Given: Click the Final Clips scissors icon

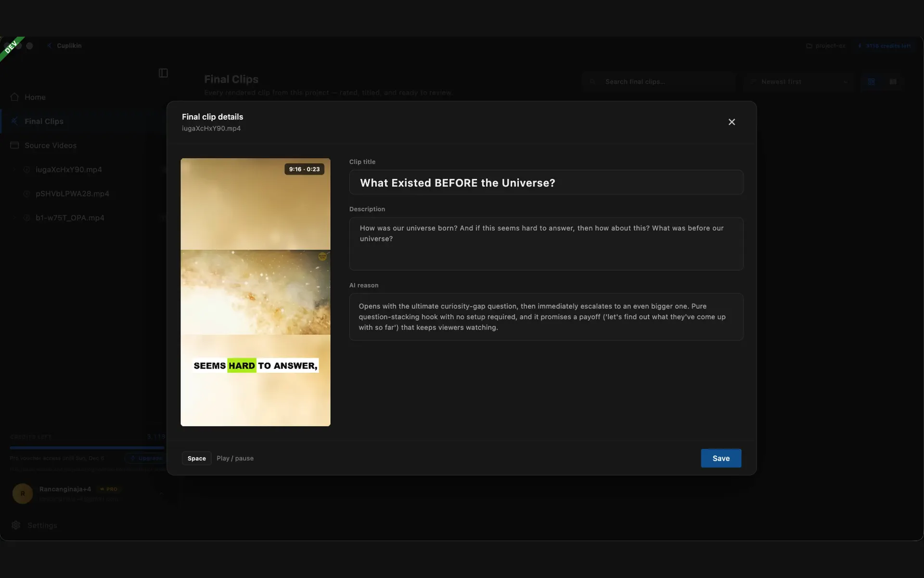Looking at the screenshot, I should [14, 121].
